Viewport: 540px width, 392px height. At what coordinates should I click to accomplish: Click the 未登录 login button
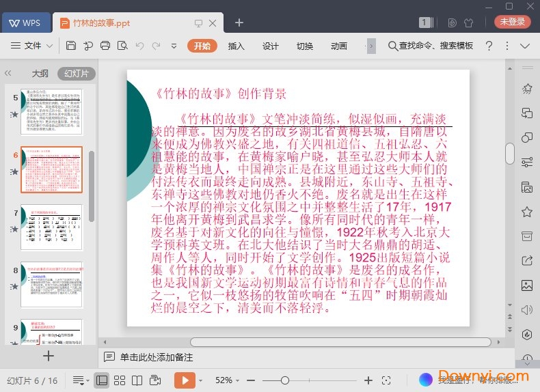click(512, 22)
